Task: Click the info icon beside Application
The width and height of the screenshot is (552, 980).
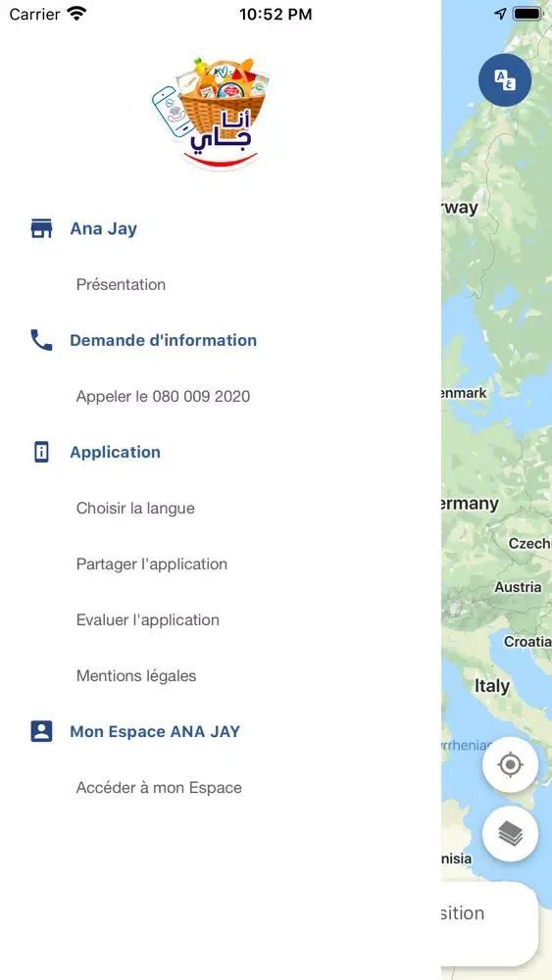Action: (41, 452)
